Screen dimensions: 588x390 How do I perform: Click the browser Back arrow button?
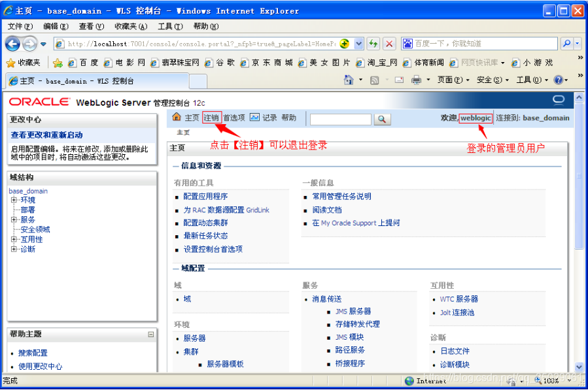pos(12,44)
